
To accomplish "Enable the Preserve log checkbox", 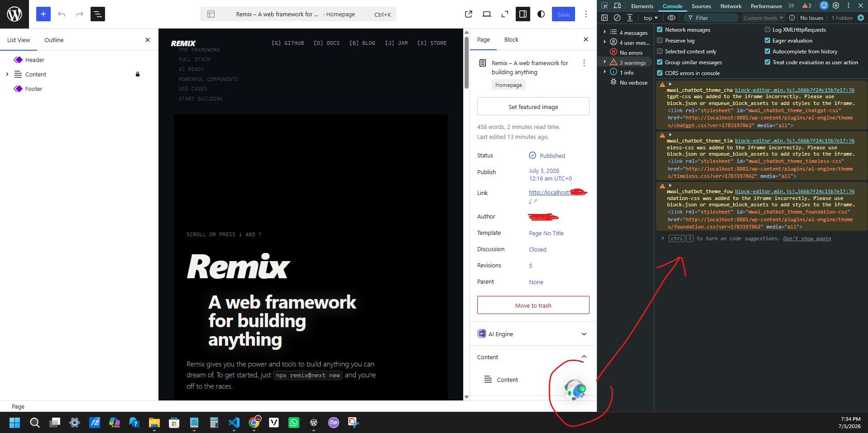I will pos(660,41).
